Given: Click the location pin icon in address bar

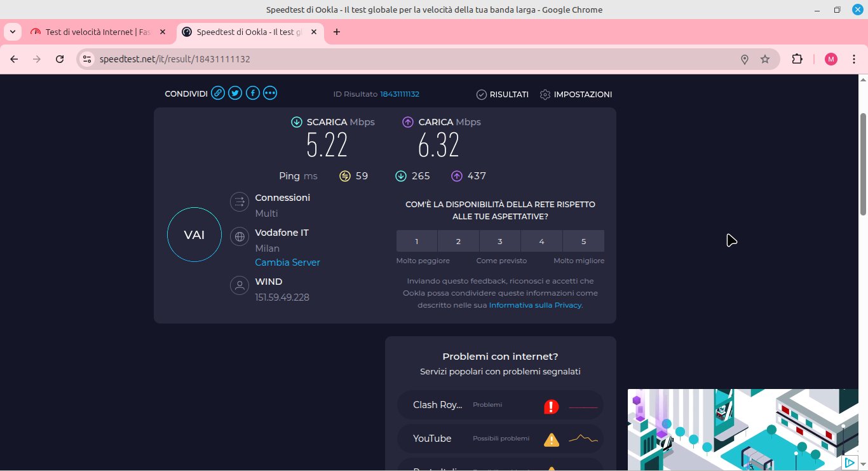Looking at the screenshot, I should point(745,59).
